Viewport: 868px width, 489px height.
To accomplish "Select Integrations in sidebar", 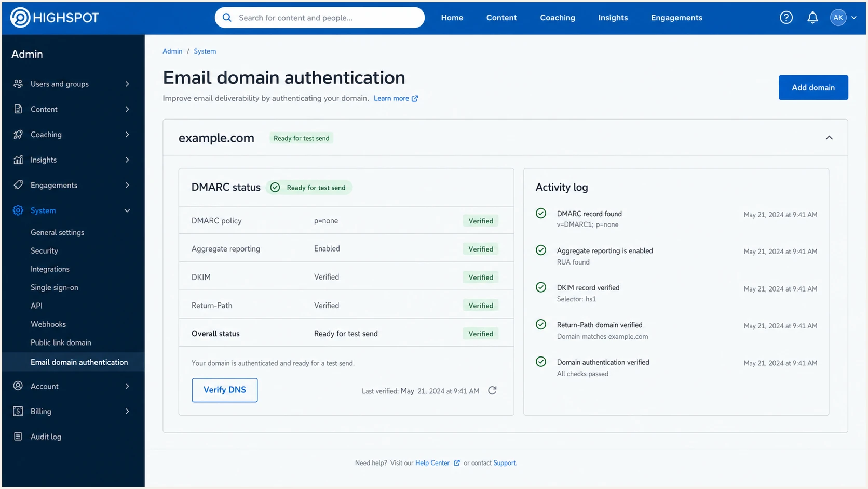I will pos(50,269).
